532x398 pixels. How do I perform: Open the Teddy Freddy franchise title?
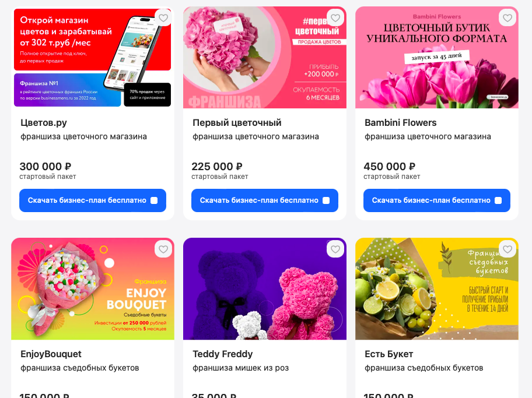pos(223,354)
